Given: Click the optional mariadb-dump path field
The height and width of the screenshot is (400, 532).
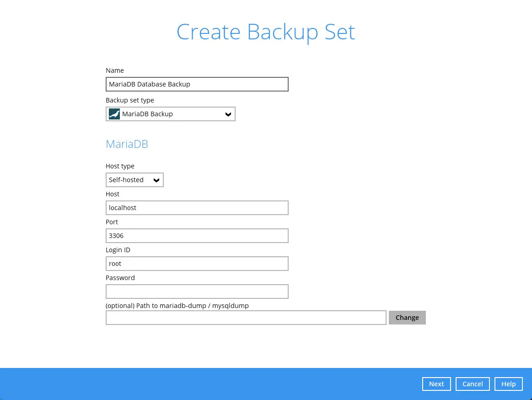Looking at the screenshot, I should coord(246,317).
